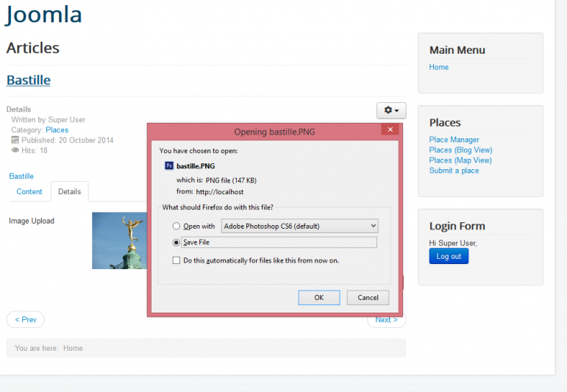Screen dimensions: 567x392
Task: Click the 'Image Upload' field label
Action: pos(32,221)
